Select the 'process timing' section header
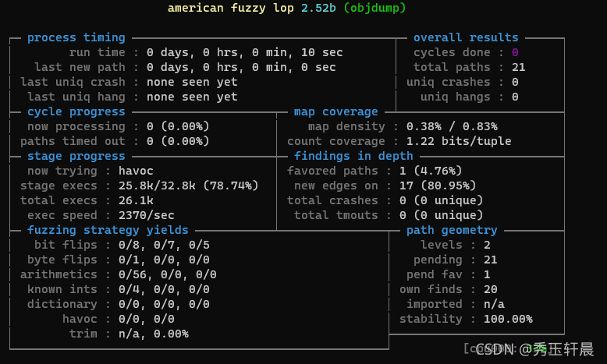This screenshot has width=607, height=364. (76, 37)
